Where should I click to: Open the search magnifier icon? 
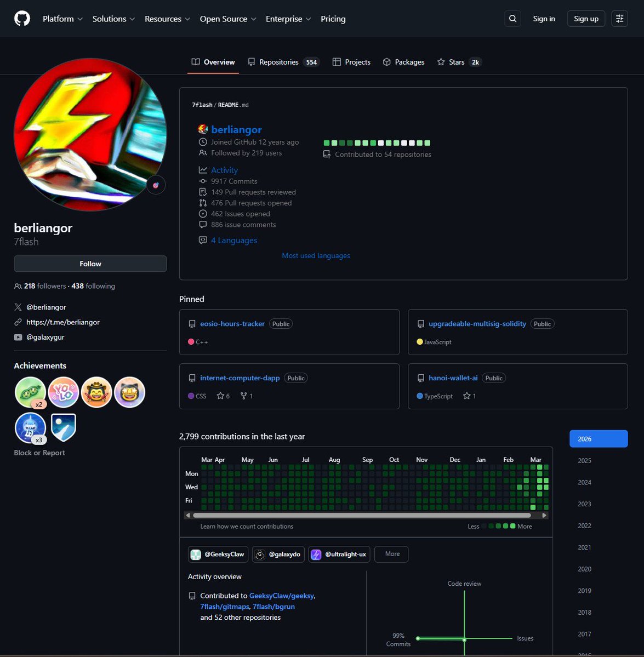(512, 19)
